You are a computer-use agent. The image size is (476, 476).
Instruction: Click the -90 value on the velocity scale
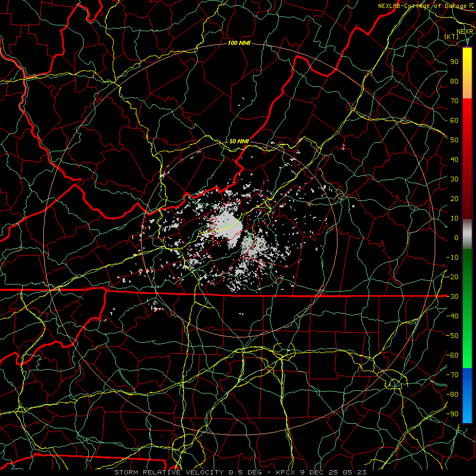(452, 414)
